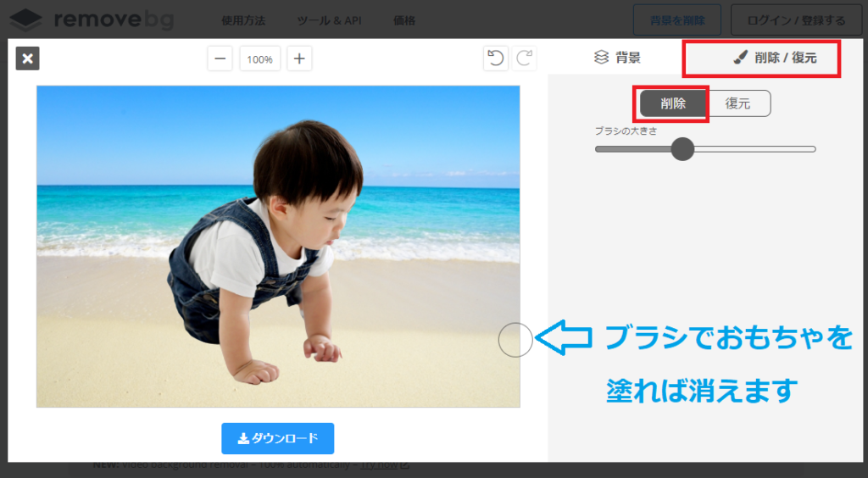
Task: Redo the last undone action
Action: coord(525,58)
